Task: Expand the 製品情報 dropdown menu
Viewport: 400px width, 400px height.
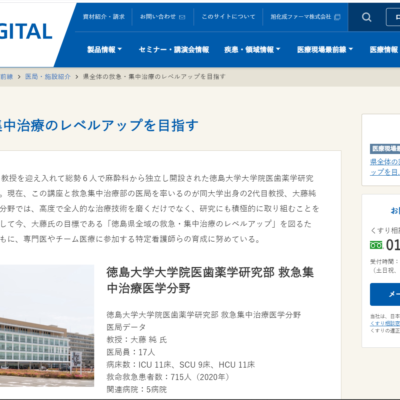Action: (x=104, y=50)
